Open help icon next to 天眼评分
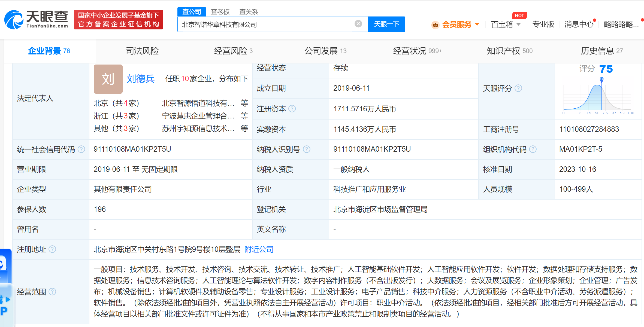The image size is (644, 327). 518,88
